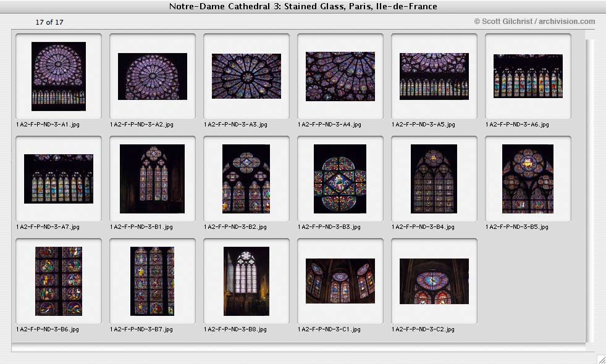Open thumbnail 1A2-F-P-ND-3-C1.jpg apse windows
Image resolution: width=606 pixels, height=364 pixels.
point(340,281)
